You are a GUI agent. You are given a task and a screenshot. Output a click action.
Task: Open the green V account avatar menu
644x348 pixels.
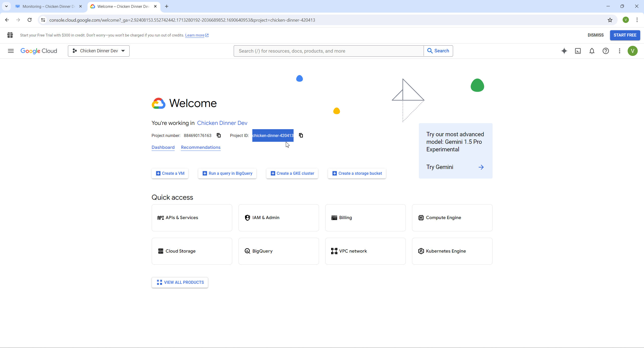pos(632,51)
